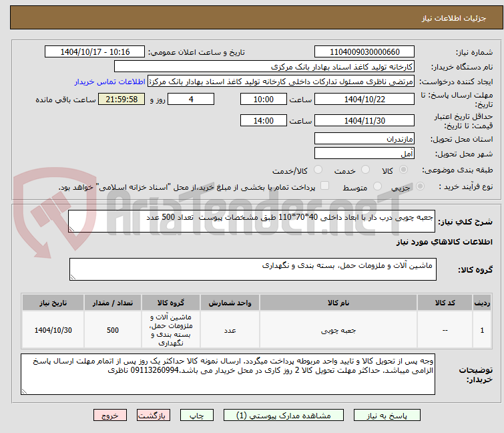
Task: Select the خدمت radio button
Action: [x=365, y=170]
